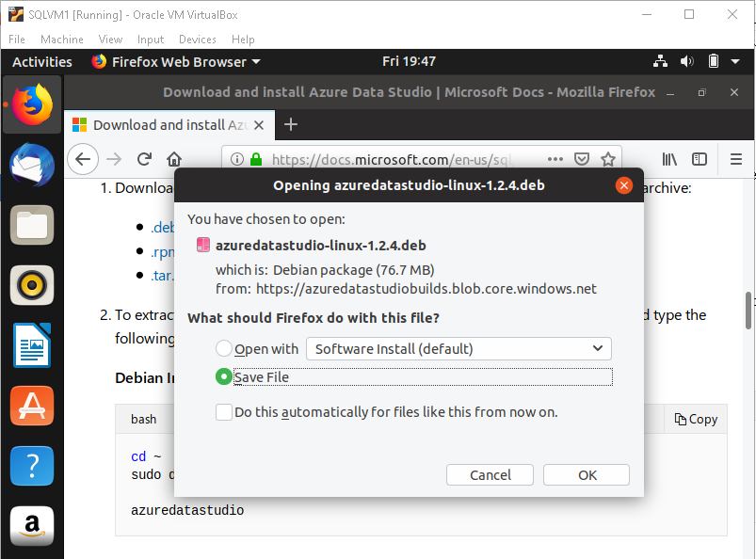Click Firefox reload page icon

tap(144, 159)
